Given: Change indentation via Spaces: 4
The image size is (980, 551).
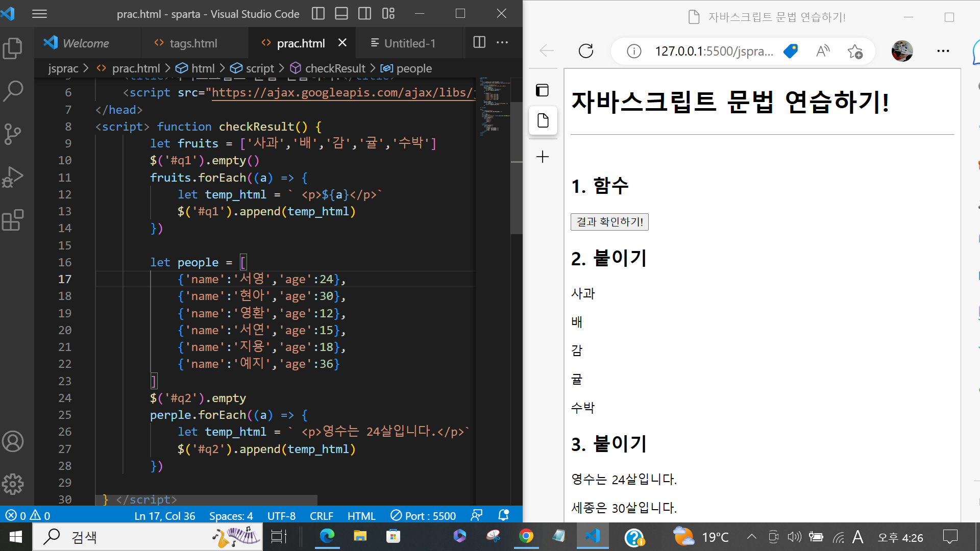Looking at the screenshot, I should [x=231, y=516].
